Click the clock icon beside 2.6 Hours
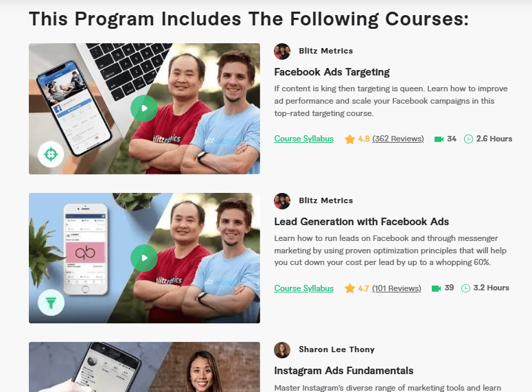The image size is (532, 392). [468, 139]
